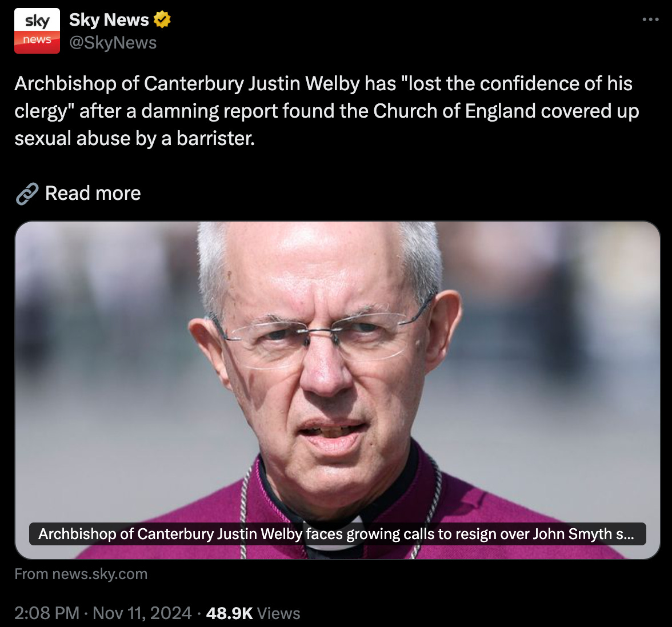This screenshot has height=627, width=672.
Task: Open the @SkyNews handle
Action: [113, 43]
